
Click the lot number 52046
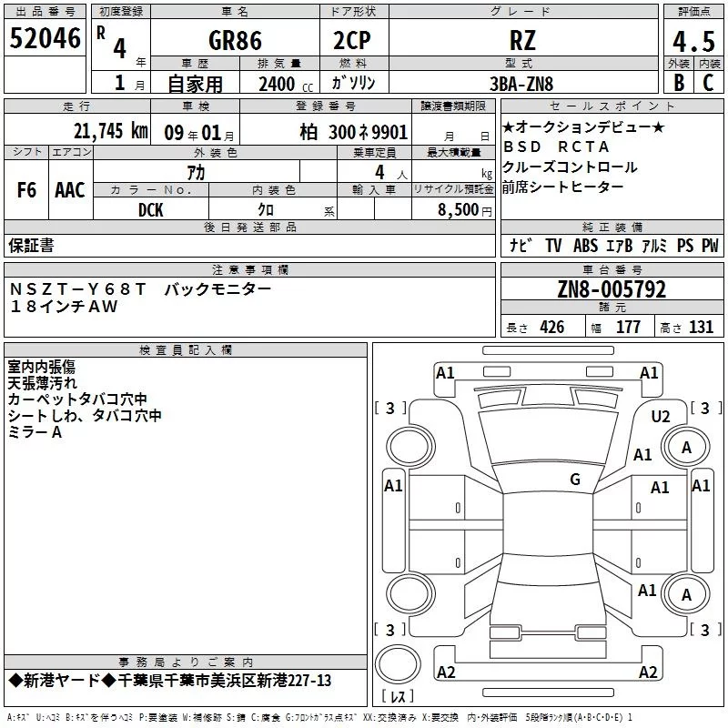click(45, 38)
